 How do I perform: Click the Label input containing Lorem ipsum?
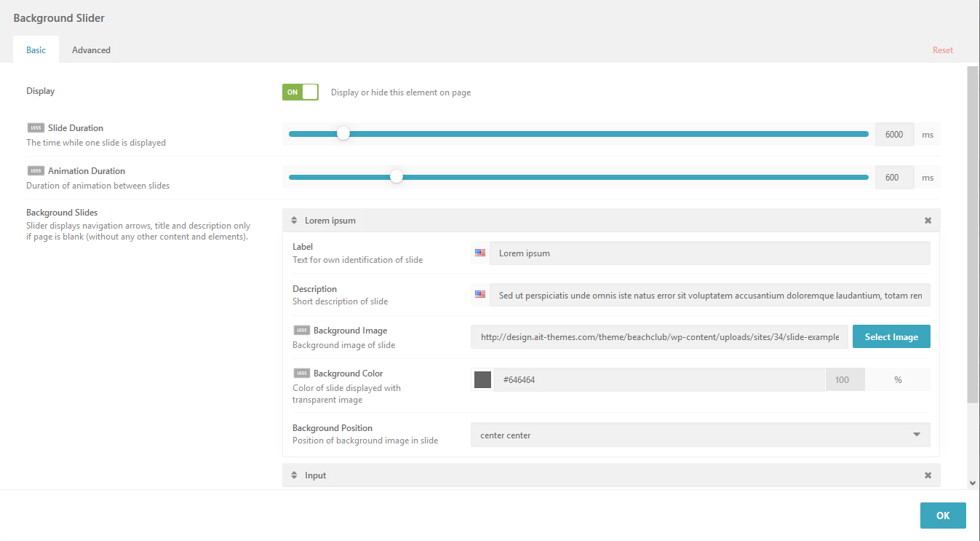pyautogui.click(x=709, y=253)
